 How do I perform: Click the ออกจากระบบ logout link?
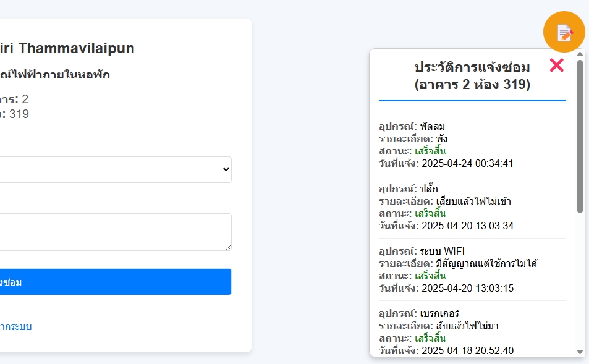(16, 328)
